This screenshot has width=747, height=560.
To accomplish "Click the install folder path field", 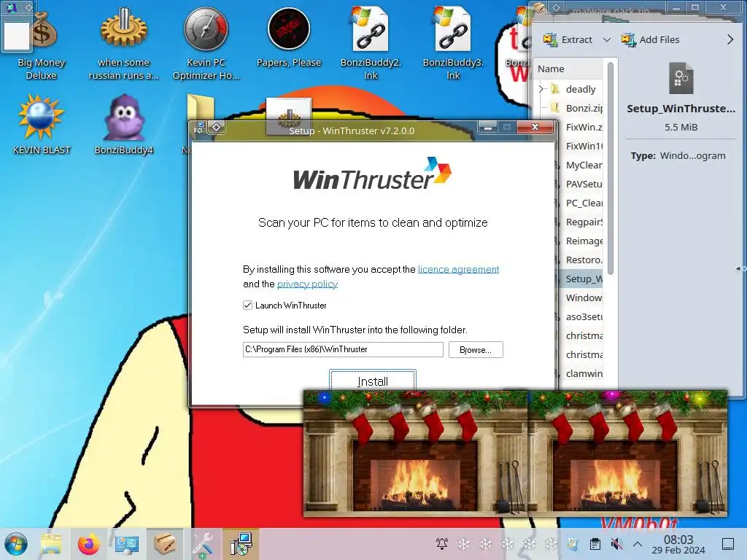I will [343, 349].
